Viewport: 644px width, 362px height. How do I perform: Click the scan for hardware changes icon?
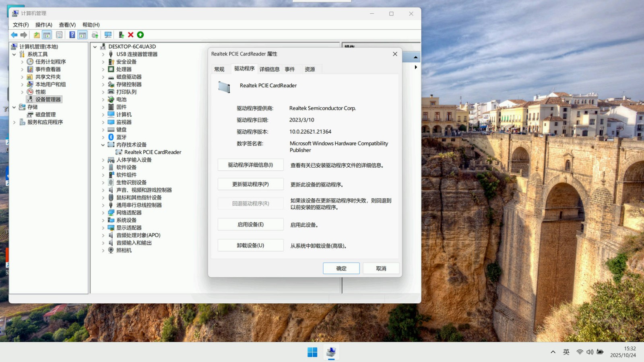click(108, 35)
